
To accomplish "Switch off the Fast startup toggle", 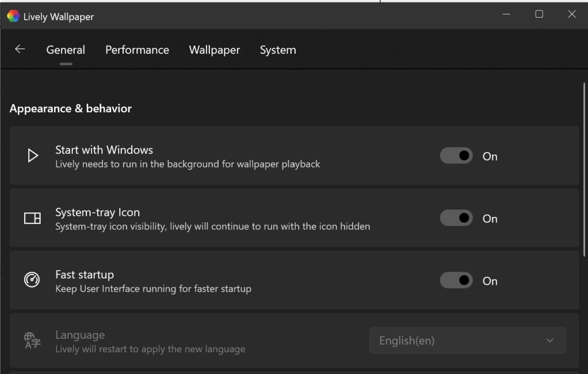I will pyautogui.click(x=456, y=280).
